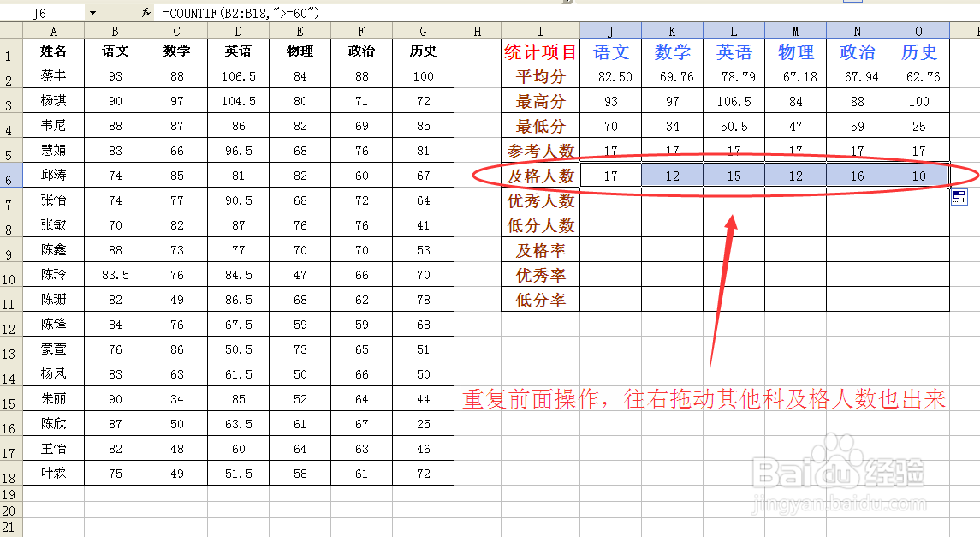Click the cell containing 蔡丰
The width and height of the screenshot is (980, 537).
53,77
